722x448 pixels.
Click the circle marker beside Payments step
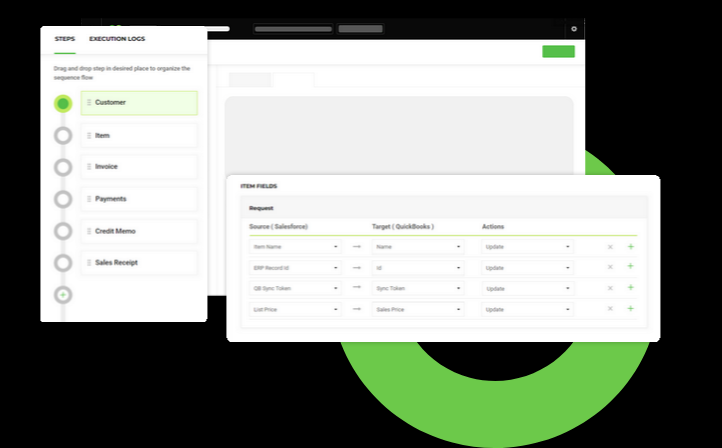tap(63, 199)
